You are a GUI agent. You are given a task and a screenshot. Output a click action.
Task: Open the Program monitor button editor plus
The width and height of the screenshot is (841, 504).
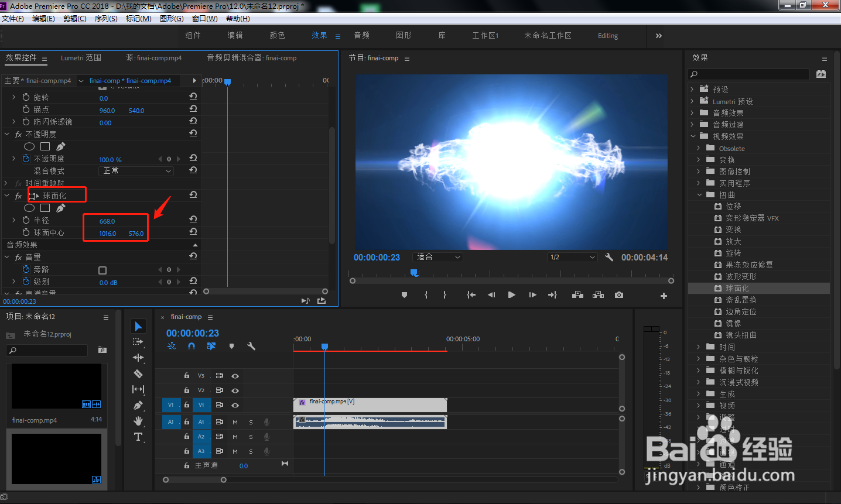pyautogui.click(x=664, y=296)
